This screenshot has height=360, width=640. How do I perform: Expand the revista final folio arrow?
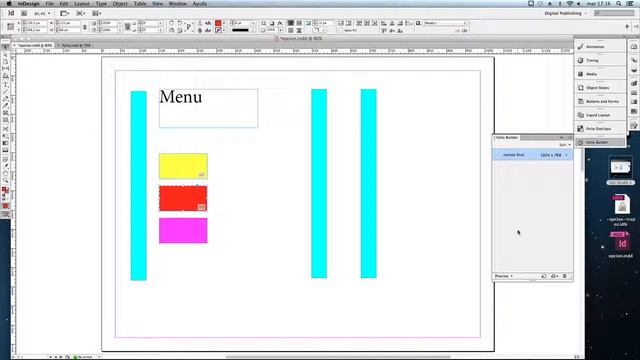point(567,155)
